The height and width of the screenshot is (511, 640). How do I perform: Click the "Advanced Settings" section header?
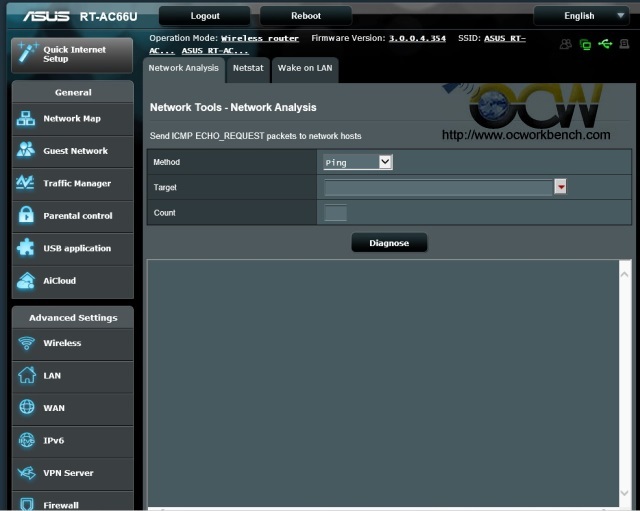coord(73,318)
